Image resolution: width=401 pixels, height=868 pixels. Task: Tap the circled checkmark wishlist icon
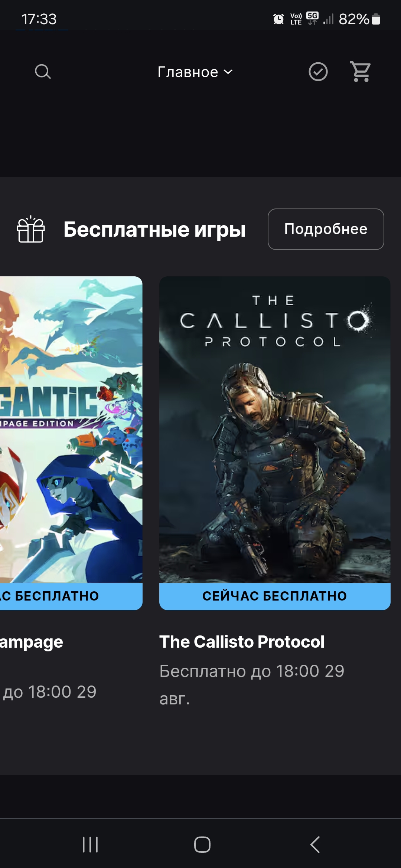tap(318, 72)
